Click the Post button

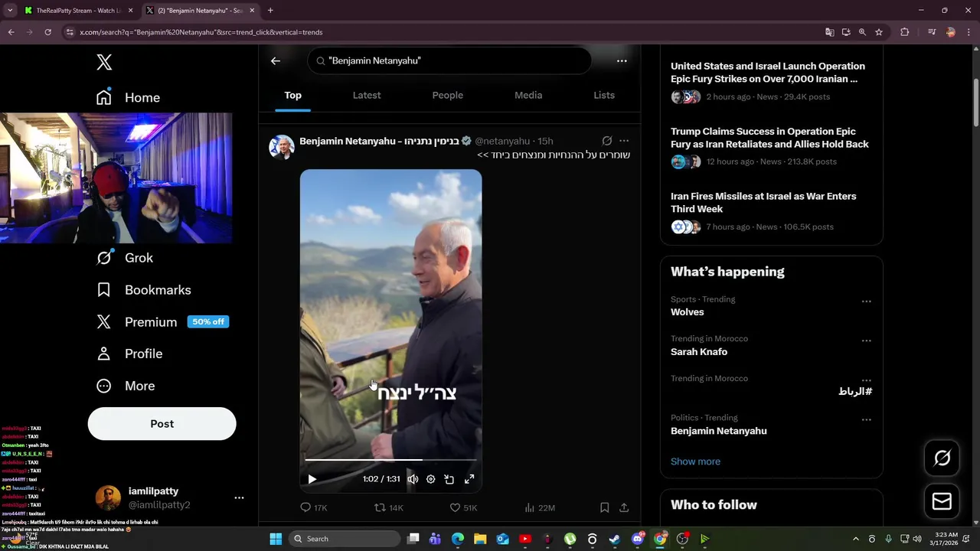click(x=162, y=424)
